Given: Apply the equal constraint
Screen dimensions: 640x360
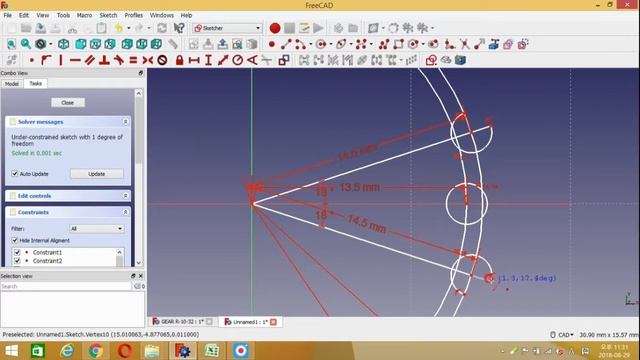Looking at the screenshot, I should [x=133, y=60].
